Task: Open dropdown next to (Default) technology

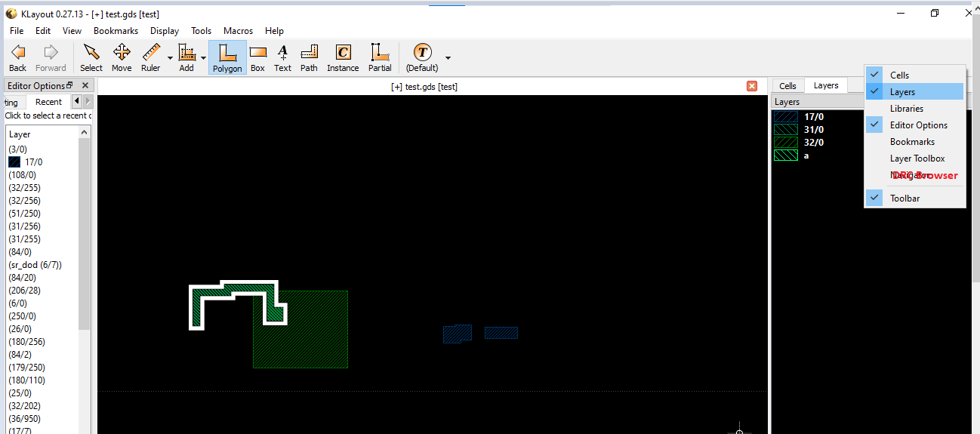Action: (x=448, y=58)
